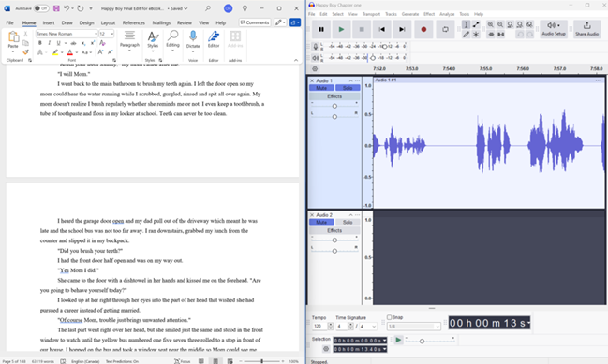Viewport: 608px width, 364px height.
Task: Solo the Audio 2 track
Action: pyautogui.click(x=348, y=222)
